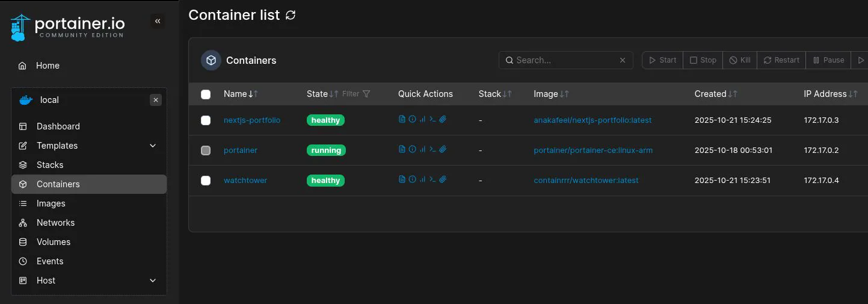Viewport: 868px width, 304px height.
Task: Expand the Host menu chevron
Action: [153, 281]
